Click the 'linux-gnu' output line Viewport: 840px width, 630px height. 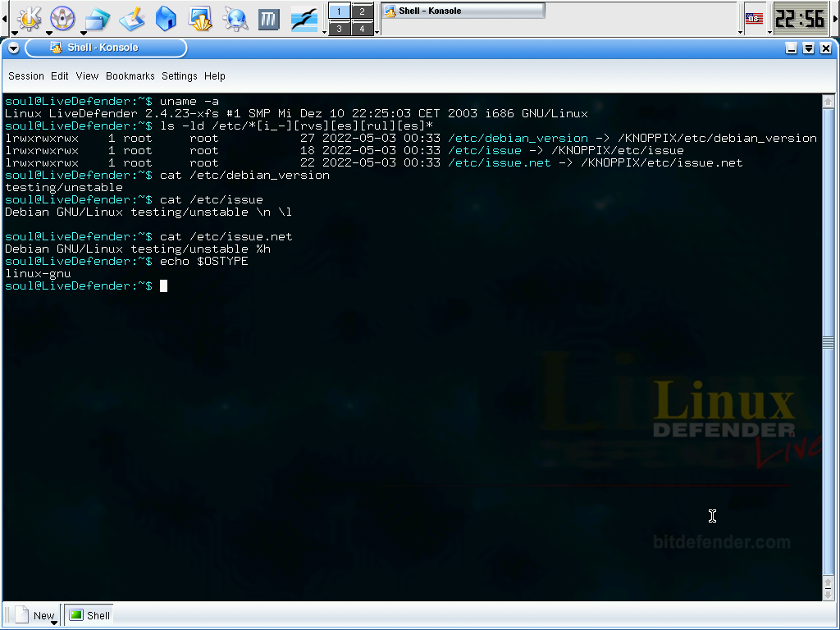pyautogui.click(x=38, y=274)
